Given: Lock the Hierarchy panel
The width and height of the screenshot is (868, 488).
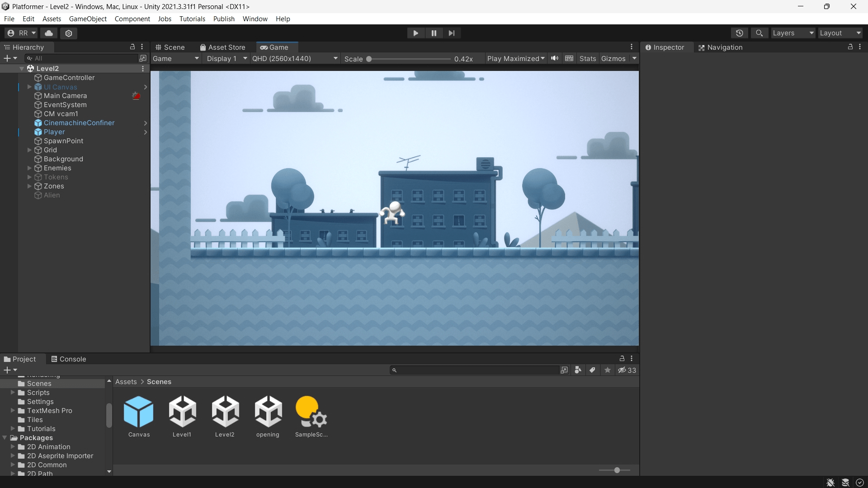Looking at the screenshot, I should click(x=132, y=47).
